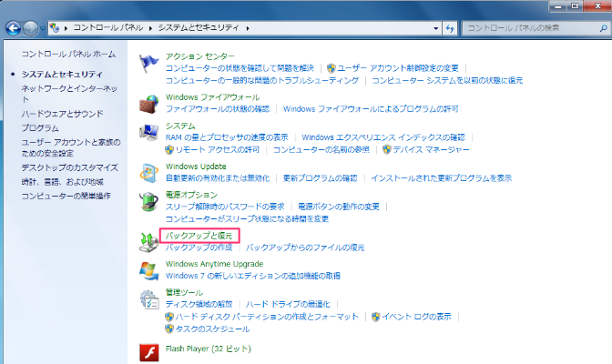Click the search magnifier icon
This screenshot has width=612, height=364.
pyautogui.click(x=603, y=28)
